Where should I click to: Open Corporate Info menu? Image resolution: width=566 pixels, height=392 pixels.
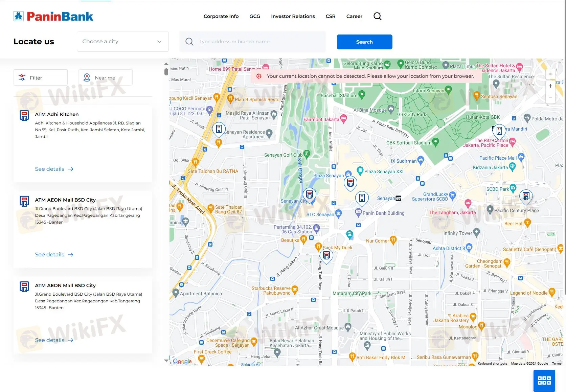(221, 16)
